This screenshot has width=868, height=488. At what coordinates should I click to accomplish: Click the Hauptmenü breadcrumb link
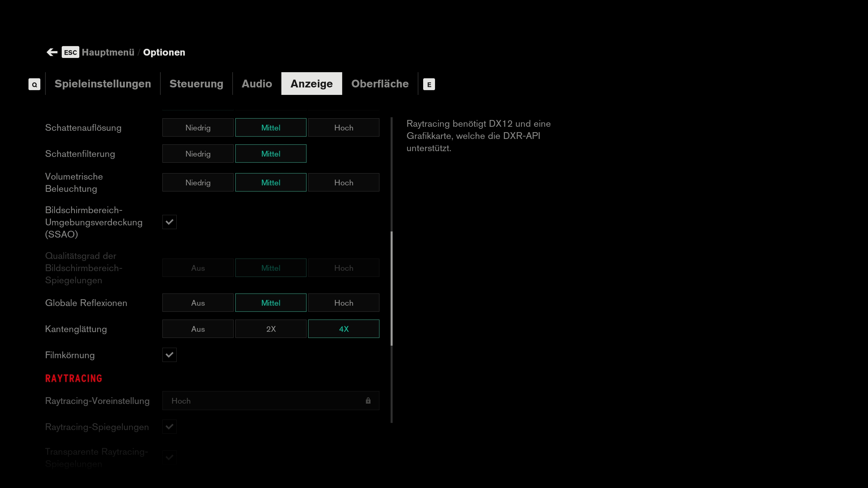(108, 52)
